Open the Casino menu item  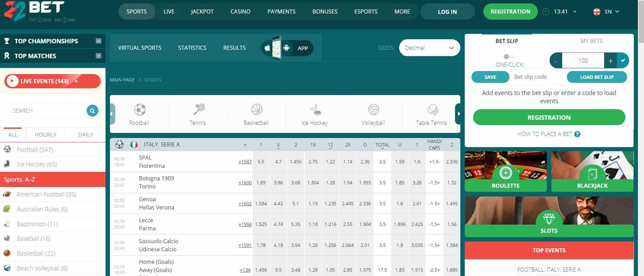click(240, 11)
